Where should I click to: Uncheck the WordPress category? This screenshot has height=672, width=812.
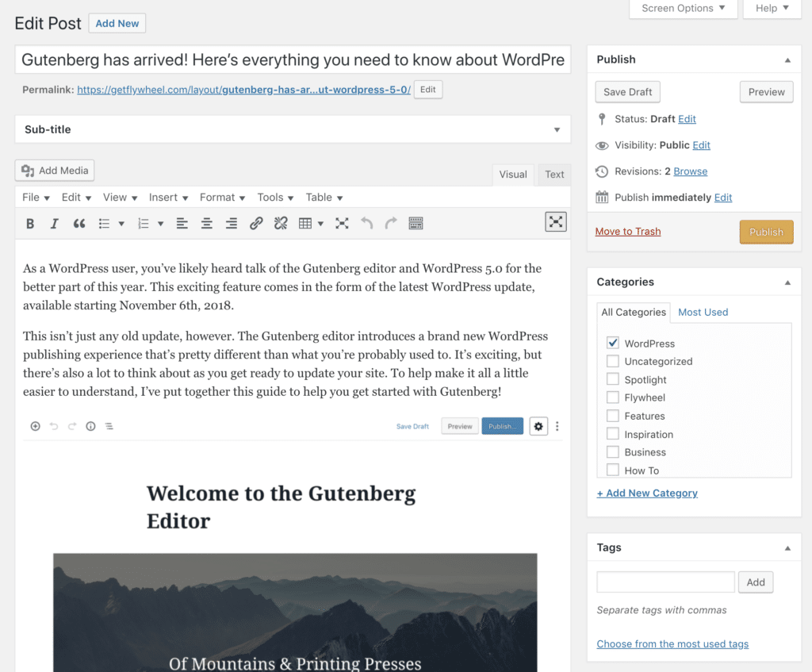coord(613,343)
